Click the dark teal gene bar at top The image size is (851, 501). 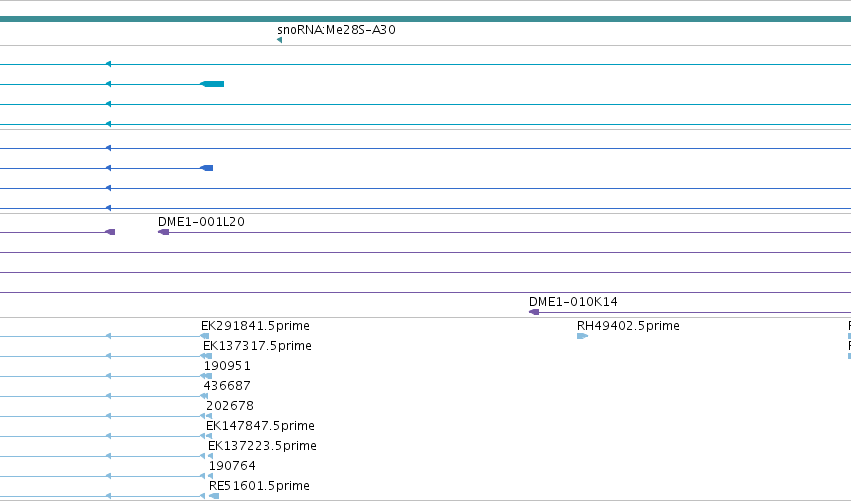pos(426,20)
